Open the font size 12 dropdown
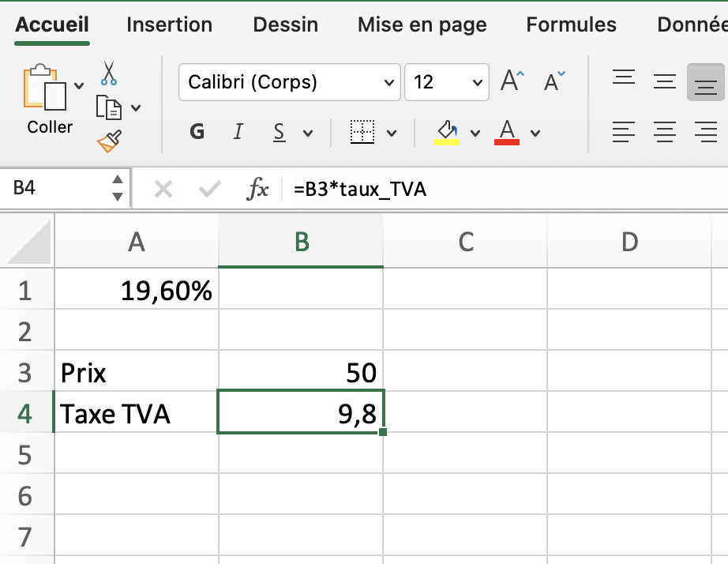The image size is (728, 564). (477, 82)
